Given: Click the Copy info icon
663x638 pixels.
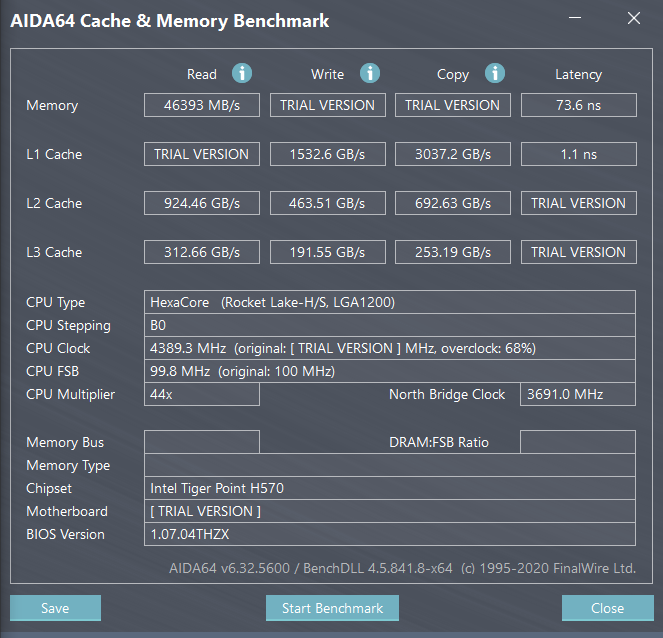Looking at the screenshot, I should coord(495,73).
